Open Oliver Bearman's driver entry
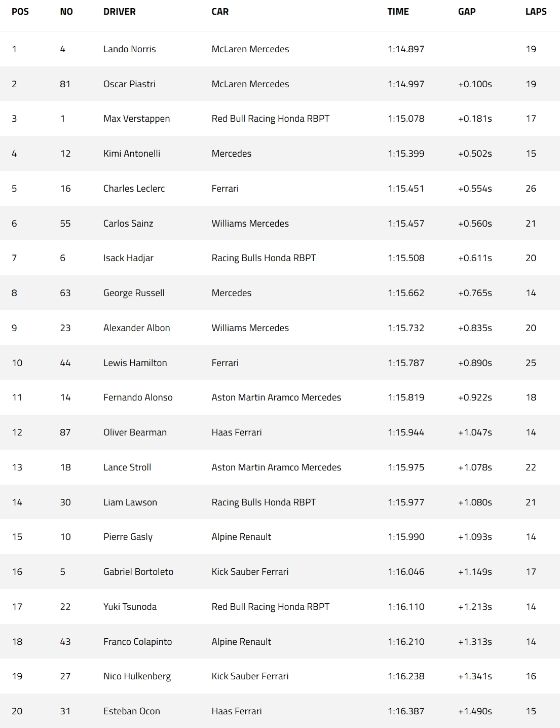Viewport: 560px width, 728px height. (135, 432)
